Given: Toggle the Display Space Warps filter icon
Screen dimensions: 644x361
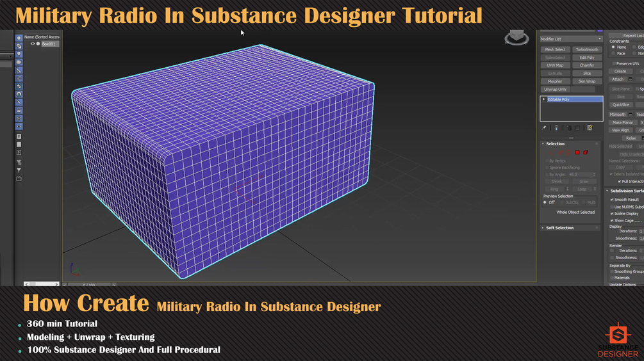Looking at the screenshot, I should tap(19, 78).
